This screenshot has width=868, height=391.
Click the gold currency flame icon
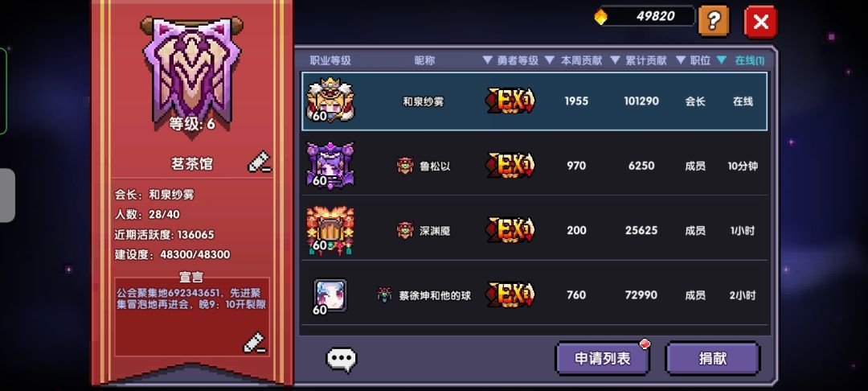pyautogui.click(x=600, y=17)
